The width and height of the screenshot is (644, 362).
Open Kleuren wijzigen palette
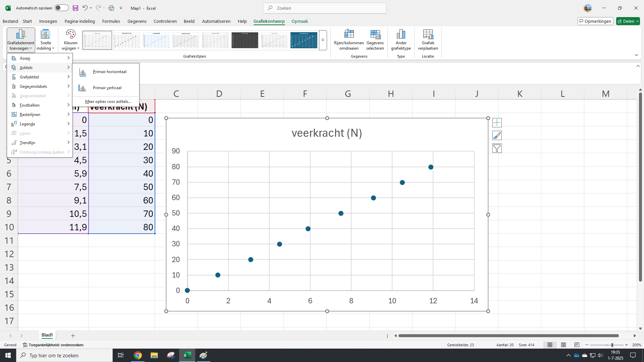(70, 40)
